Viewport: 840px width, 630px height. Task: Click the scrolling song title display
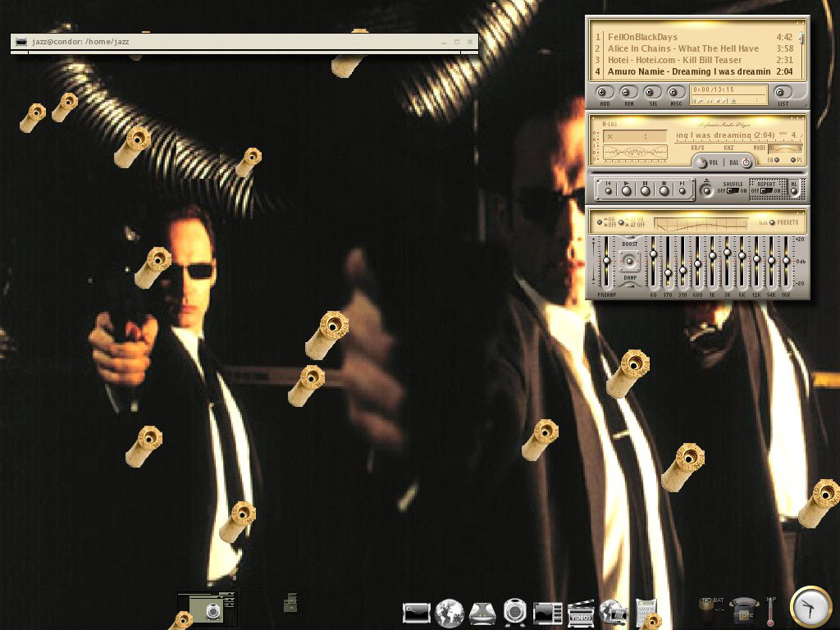click(x=739, y=135)
